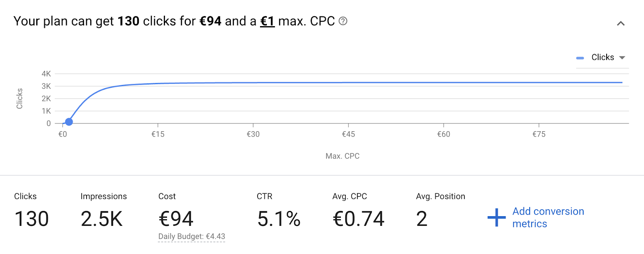Click the Avg. Position value 2

[x=421, y=219]
